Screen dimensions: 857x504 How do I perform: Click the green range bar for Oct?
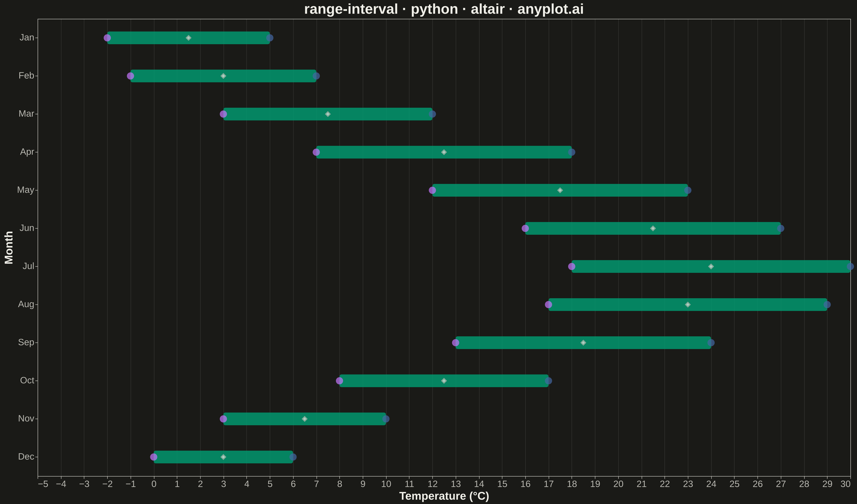point(444,381)
